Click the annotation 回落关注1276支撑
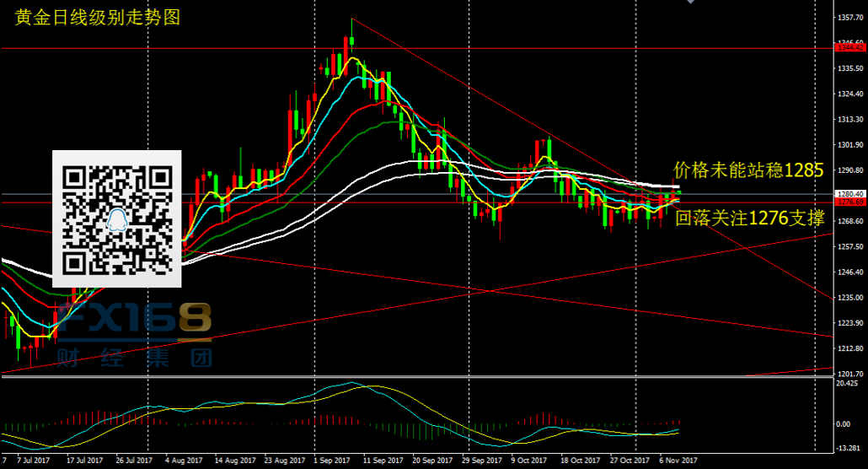Screen dimensions: 868x469 pos(749,218)
